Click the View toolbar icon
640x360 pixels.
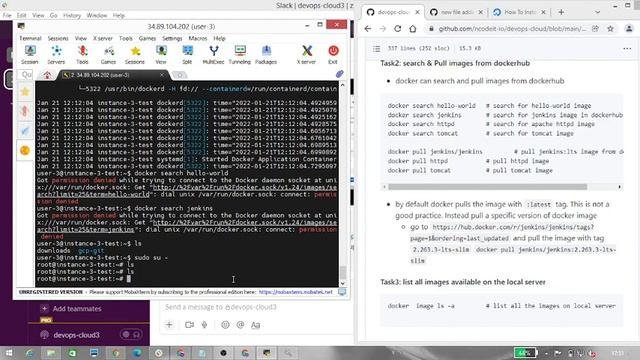[x=161, y=55]
